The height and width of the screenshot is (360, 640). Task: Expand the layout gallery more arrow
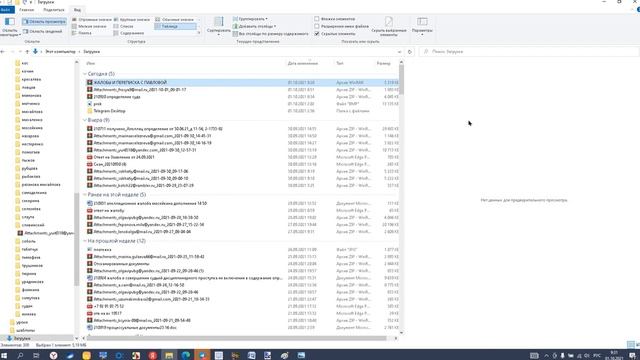click(x=199, y=33)
